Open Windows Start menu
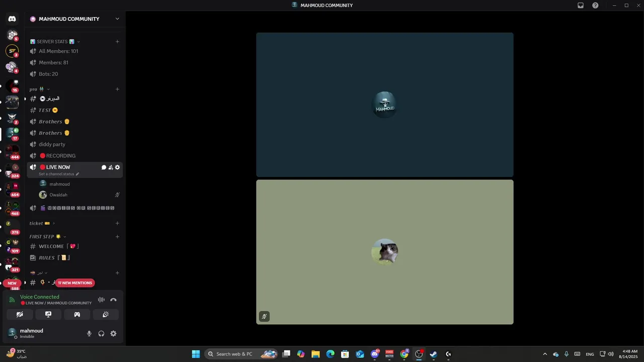Image resolution: width=644 pixels, height=362 pixels. (x=196, y=354)
